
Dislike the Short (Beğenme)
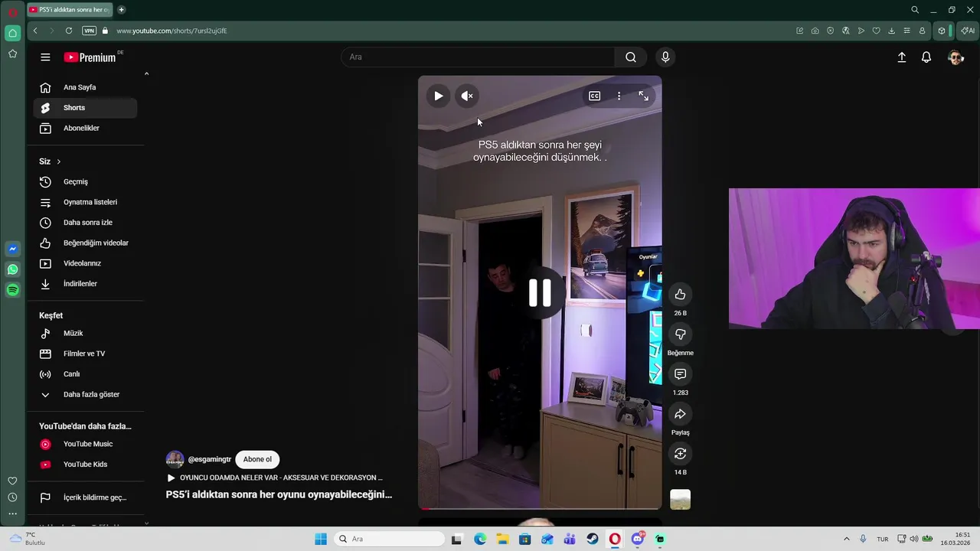pyautogui.click(x=680, y=334)
